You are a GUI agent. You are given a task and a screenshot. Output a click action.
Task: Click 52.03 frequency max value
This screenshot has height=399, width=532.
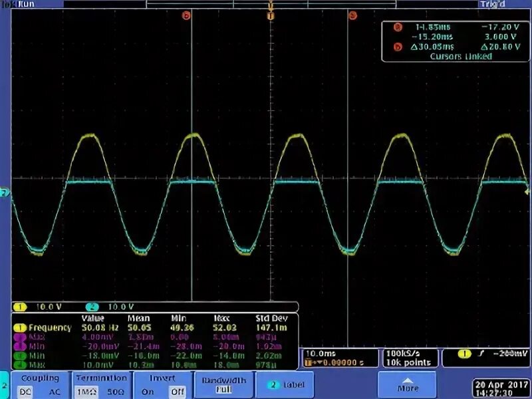pos(224,328)
